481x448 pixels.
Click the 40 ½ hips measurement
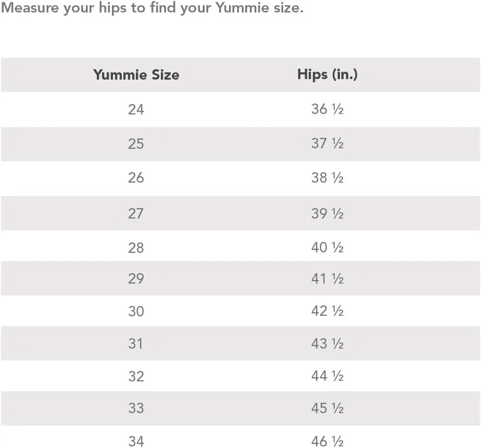[327, 247]
